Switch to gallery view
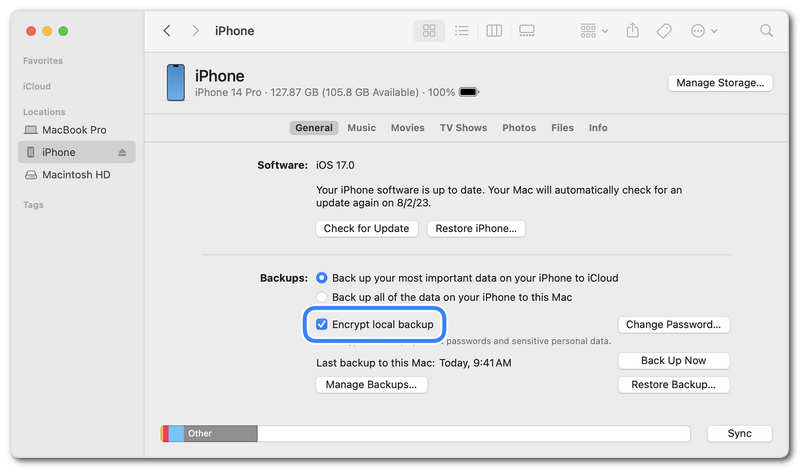The width and height of the screenshot is (800, 469). (x=527, y=31)
